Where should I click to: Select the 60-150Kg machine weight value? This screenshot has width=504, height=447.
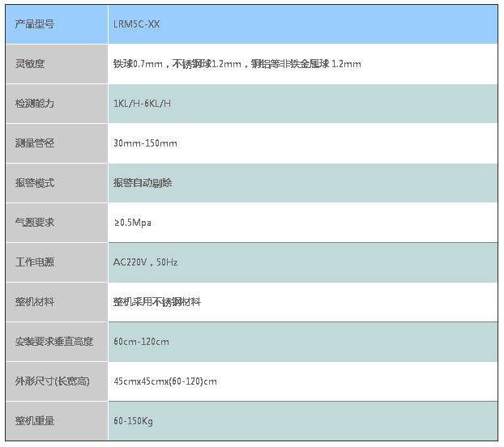tap(134, 421)
